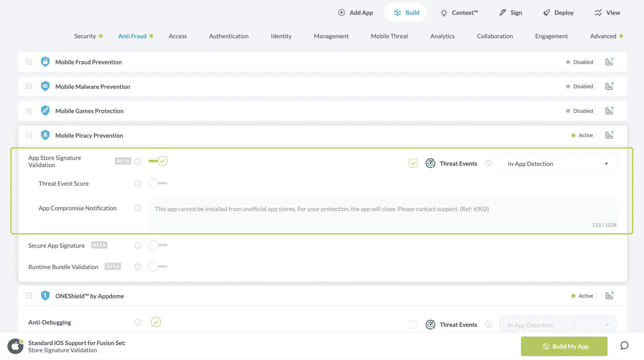This screenshot has height=360, width=644.
Task: Click the App Compromise Notification message field
Action: (382, 213)
